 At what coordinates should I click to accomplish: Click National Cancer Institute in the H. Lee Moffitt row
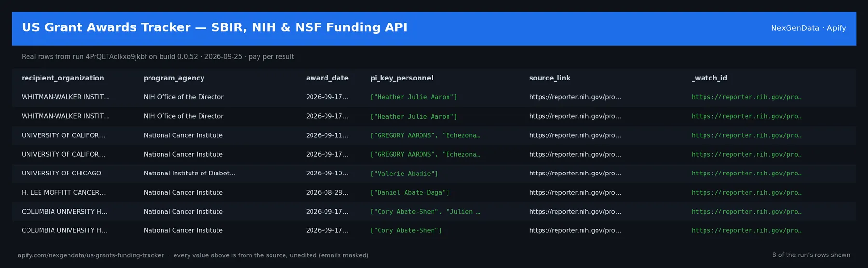183,193
